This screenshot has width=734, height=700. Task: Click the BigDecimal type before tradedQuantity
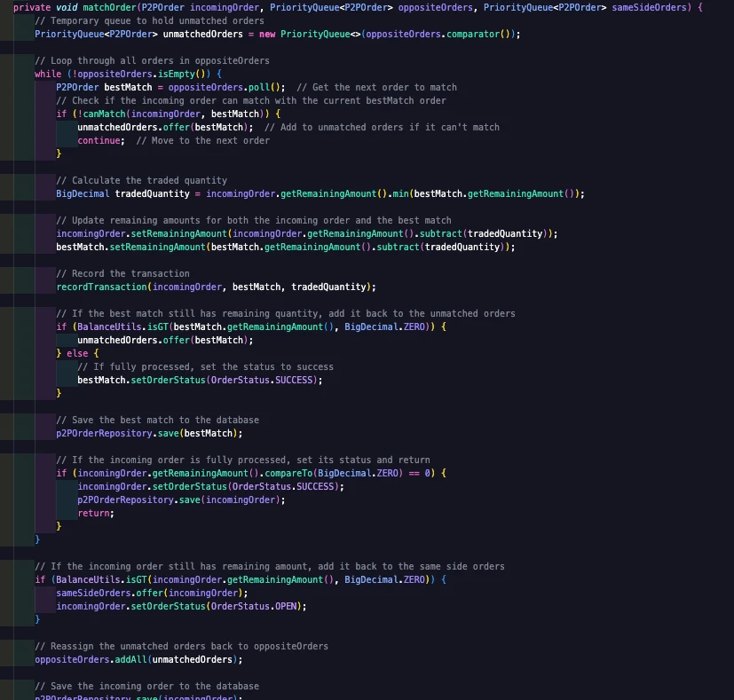tap(83, 193)
